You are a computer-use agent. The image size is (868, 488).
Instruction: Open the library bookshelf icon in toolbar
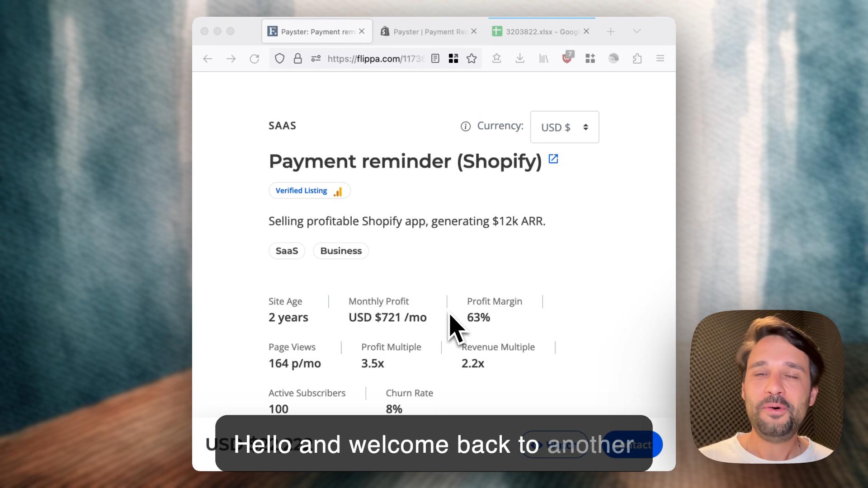click(x=543, y=59)
